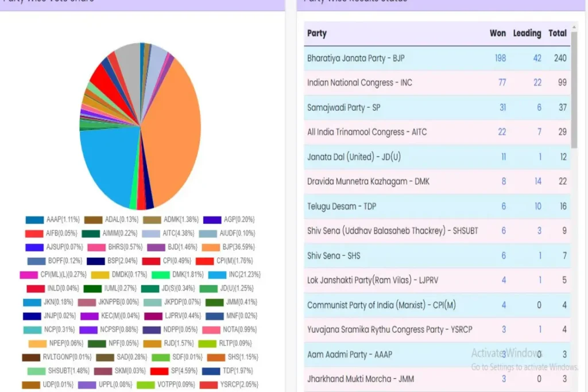588x392 pixels.
Task: Click 'Samajwadi Party - SP' party name
Action: [343, 108]
